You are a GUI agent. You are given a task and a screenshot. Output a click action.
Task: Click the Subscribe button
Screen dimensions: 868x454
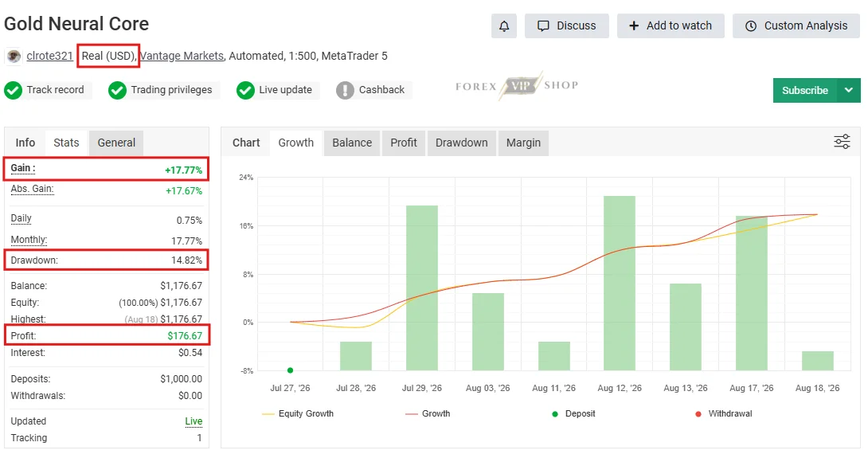pos(805,90)
